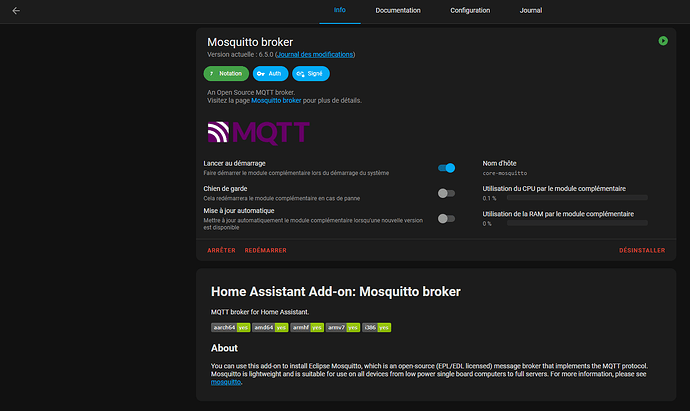The height and width of the screenshot is (411, 690).
Task: Go back using the left arrow icon
Action: pyautogui.click(x=16, y=11)
